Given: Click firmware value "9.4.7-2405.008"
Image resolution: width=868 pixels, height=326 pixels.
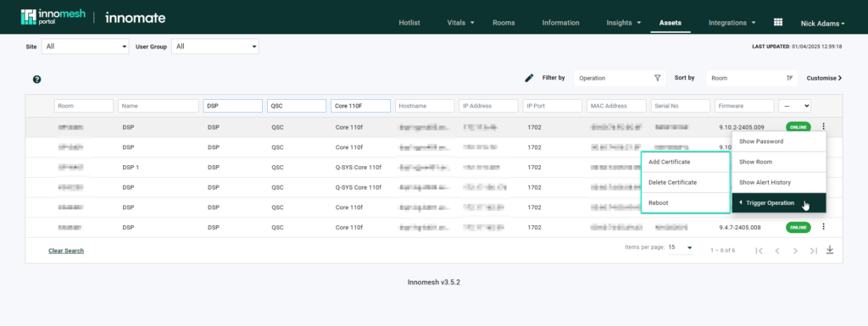Looking at the screenshot, I should point(739,227).
